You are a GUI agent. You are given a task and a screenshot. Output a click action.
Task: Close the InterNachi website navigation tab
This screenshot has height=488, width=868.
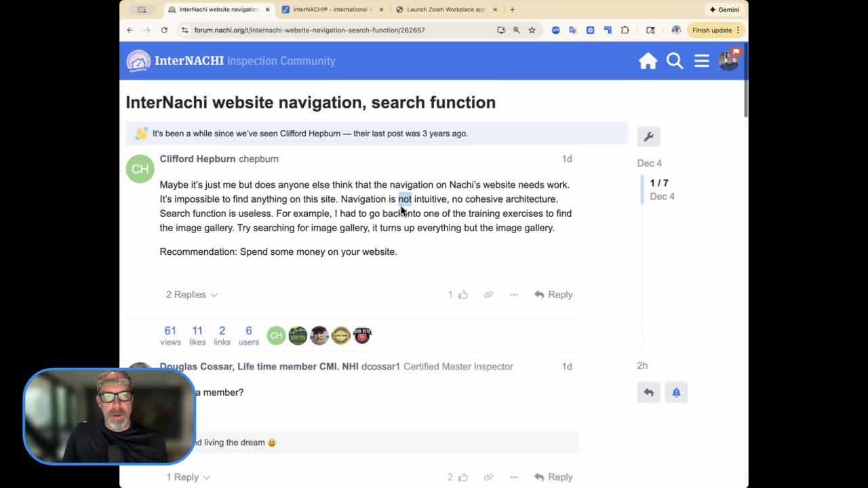tap(267, 9)
